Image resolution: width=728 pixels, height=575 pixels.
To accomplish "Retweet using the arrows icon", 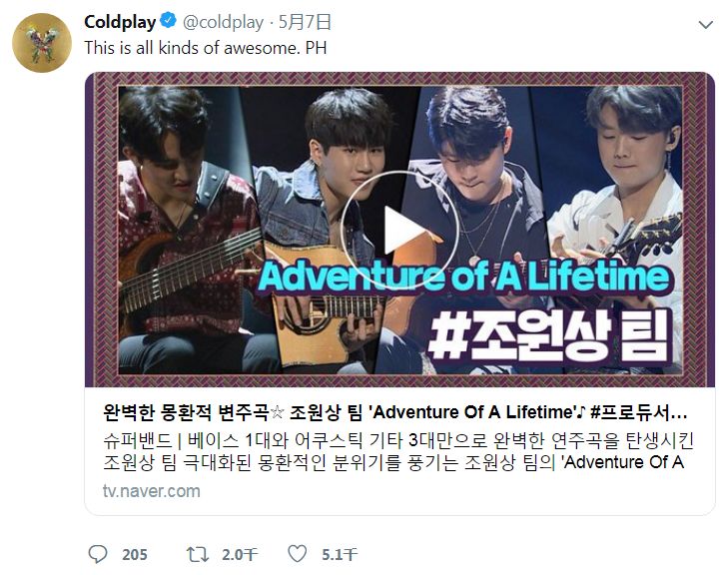I will click(x=198, y=554).
